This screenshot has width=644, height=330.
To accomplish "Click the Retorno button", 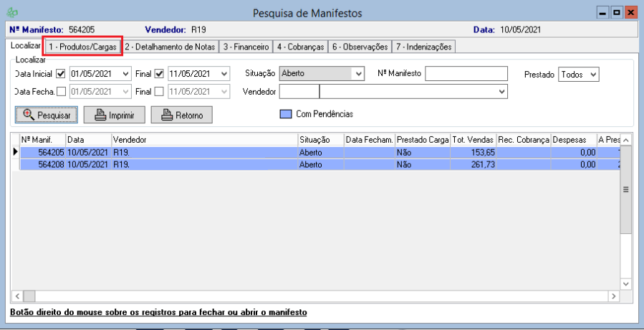I will coord(182,115).
